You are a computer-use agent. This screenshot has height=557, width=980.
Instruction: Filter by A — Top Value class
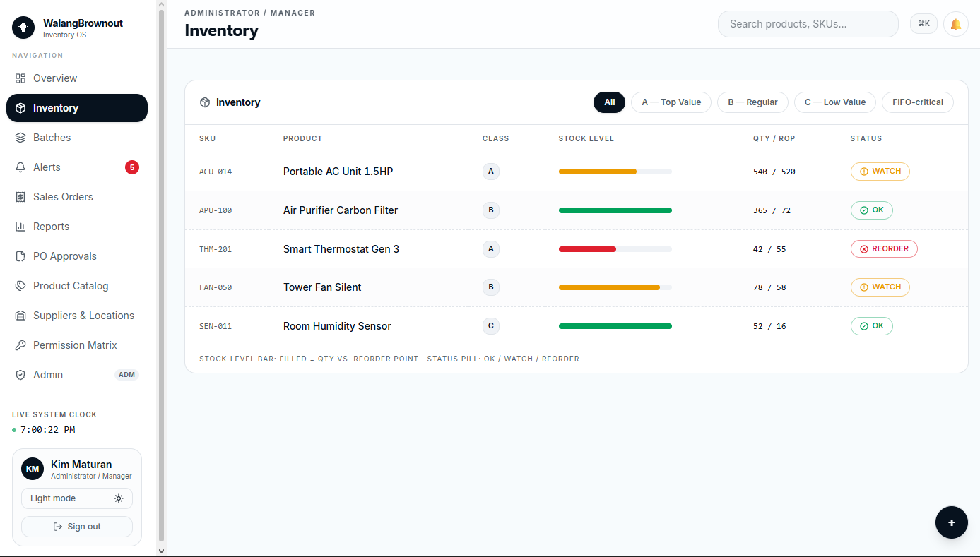[x=671, y=102]
